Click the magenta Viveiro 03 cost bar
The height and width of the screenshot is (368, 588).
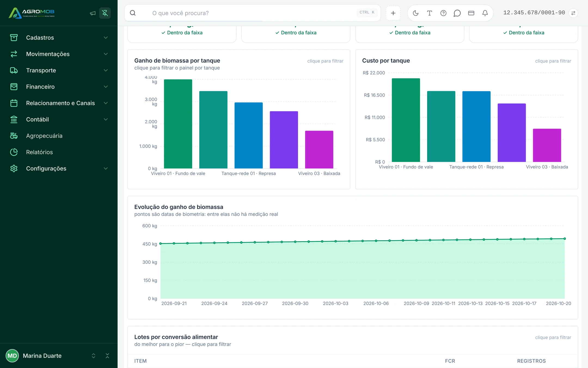pyautogui.click(x=547, y=145)
